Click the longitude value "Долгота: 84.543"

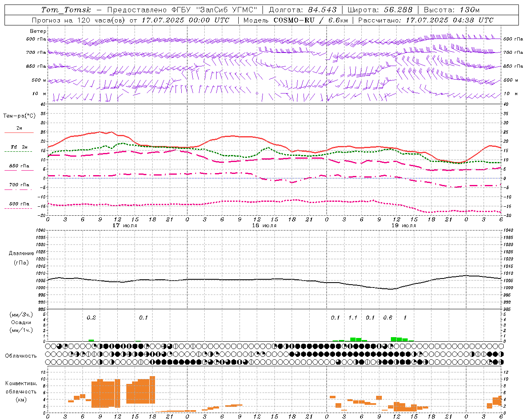[x=303, y=10]
